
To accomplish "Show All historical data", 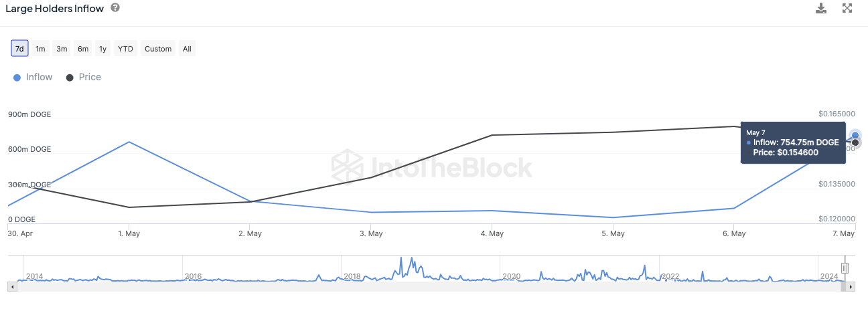I will (x=187, y=49).
